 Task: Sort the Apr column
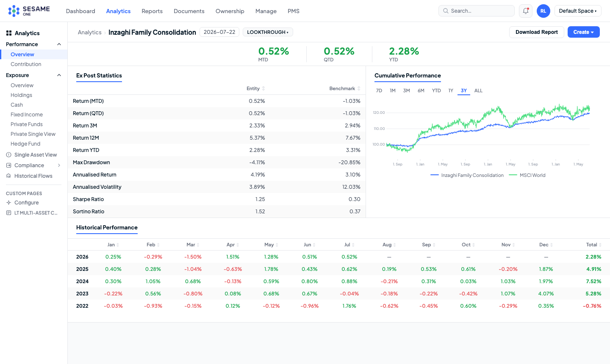[238, 245]
